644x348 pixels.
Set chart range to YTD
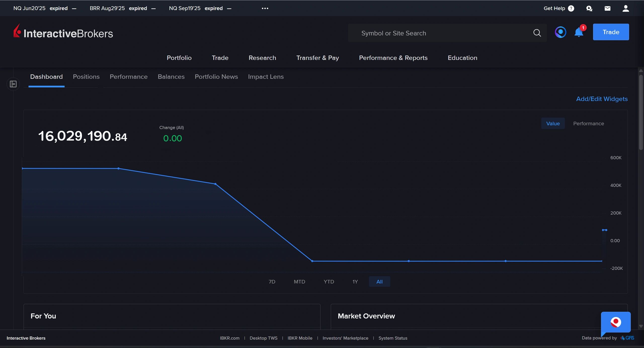[329, 282]
